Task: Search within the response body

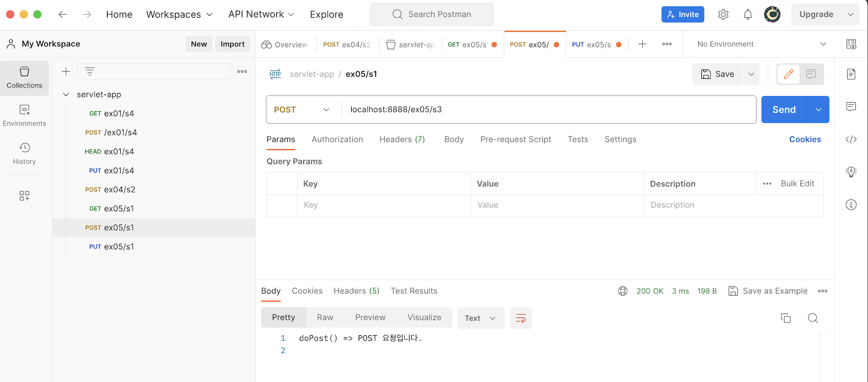Action: pyautogui.click(x=813, y=318)
